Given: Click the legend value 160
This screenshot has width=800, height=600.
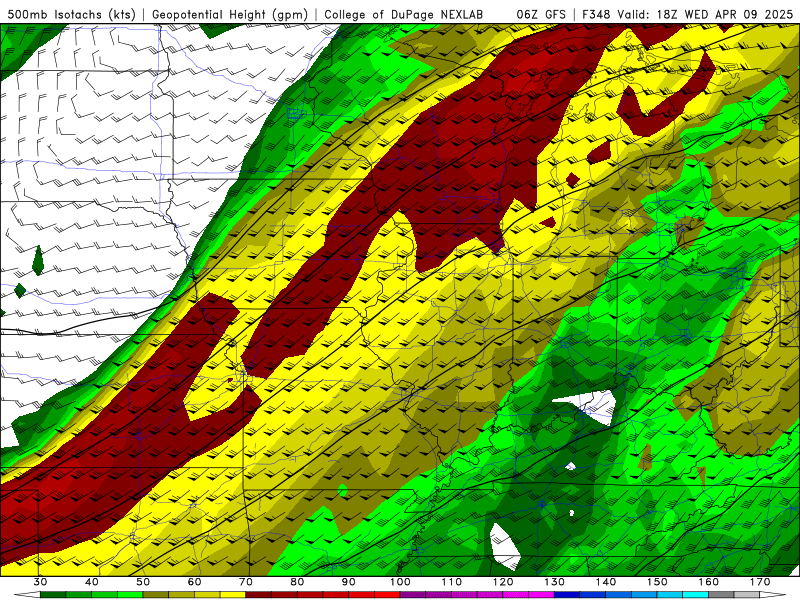Looking at the screenshot, I should tap(709, 582).
